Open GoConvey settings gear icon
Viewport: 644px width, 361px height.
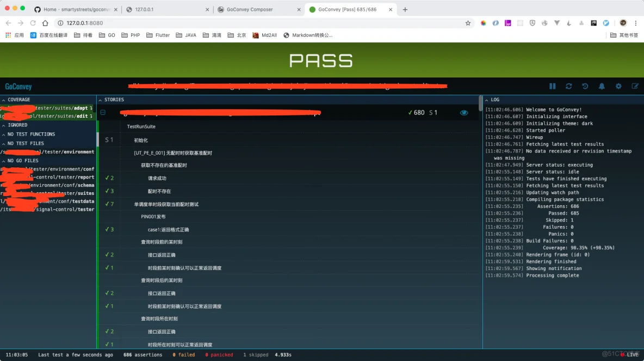[x=618, y=87]
